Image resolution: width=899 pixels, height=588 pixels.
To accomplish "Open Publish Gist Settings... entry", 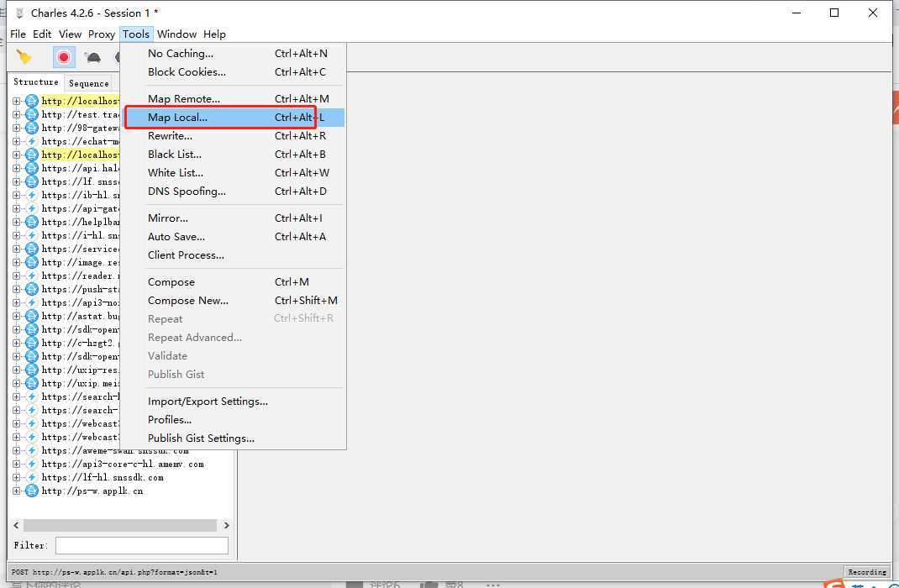I will 234,438.
